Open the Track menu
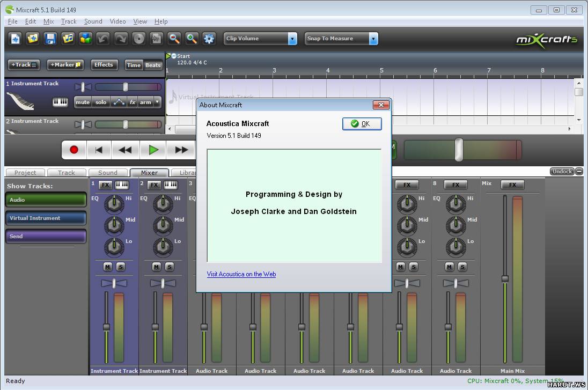Image resolution: width=588 pixels, height=390 pixels. click(x=69, y=21)
